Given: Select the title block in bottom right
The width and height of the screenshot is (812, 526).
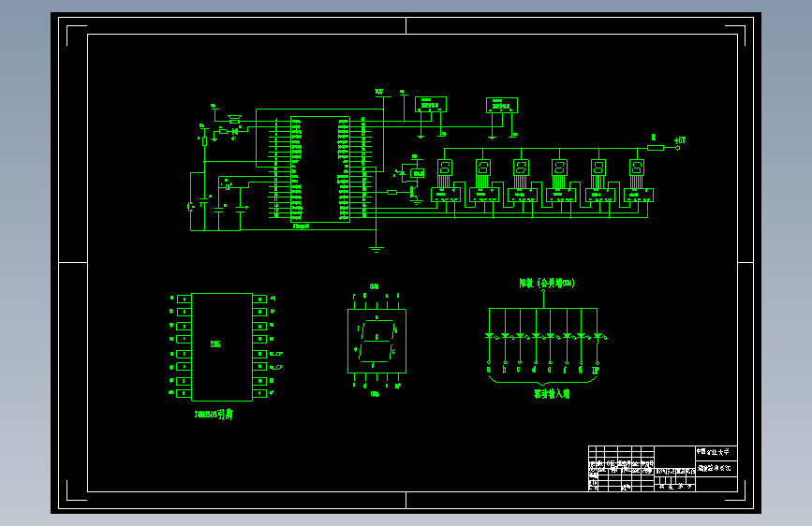Looking at the screenshot, I should click(x=662, y=469).
